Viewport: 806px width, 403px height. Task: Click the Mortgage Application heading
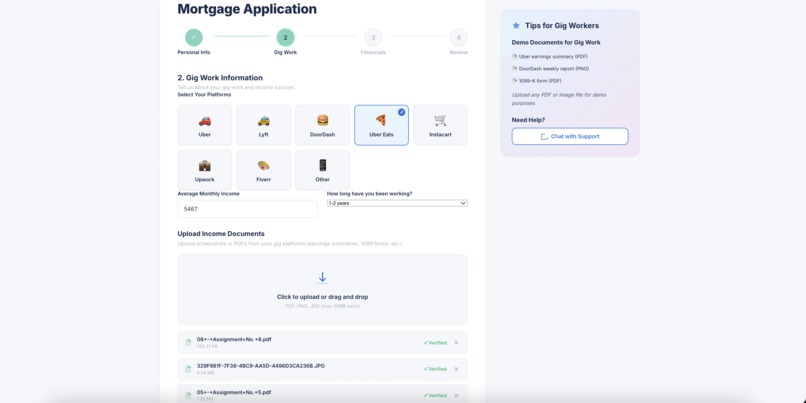247,9
